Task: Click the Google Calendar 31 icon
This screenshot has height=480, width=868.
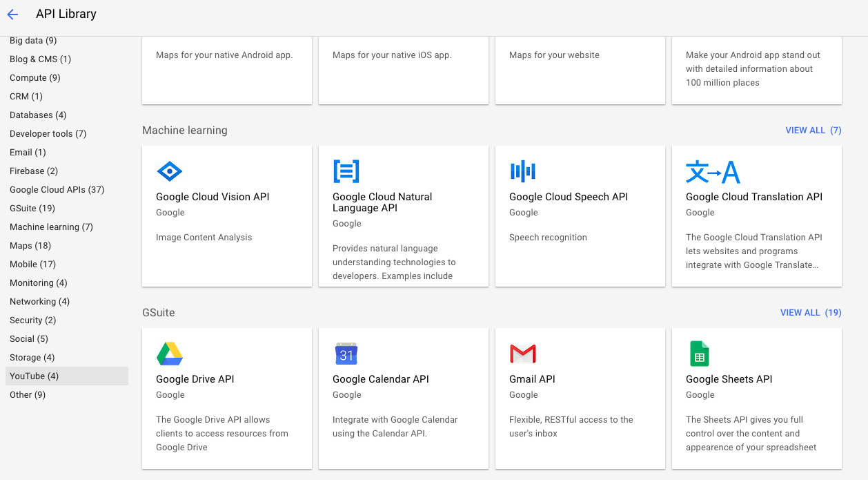Action: tap(346, 354)
